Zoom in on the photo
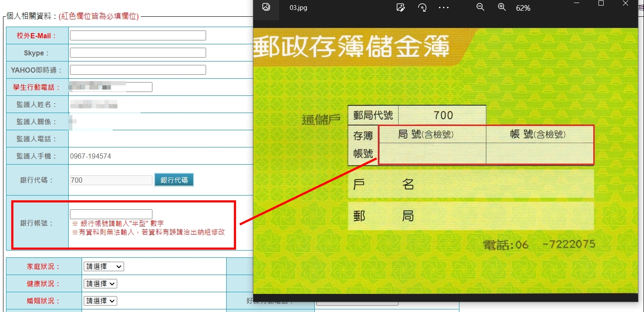The width and height of the screenshot is (644, 312). tap(501, 8)
